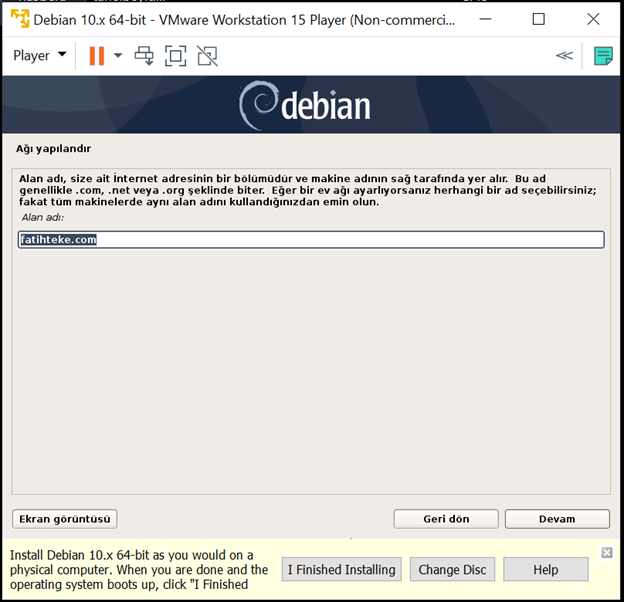The height and width of the screenshot is (602, 624).
Task: Click in the Alan adı domain field
Action: pyautogui.click(x=311, y=240)
